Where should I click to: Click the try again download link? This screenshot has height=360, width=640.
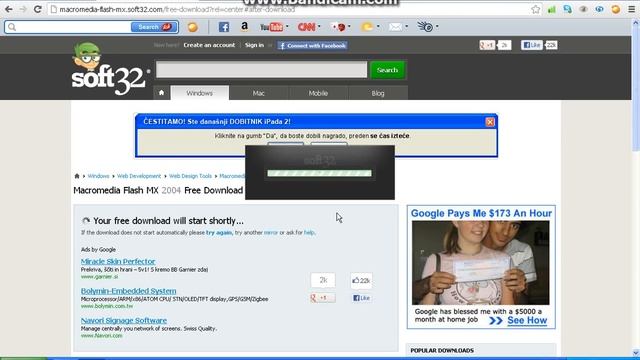(x=219, y=233)
